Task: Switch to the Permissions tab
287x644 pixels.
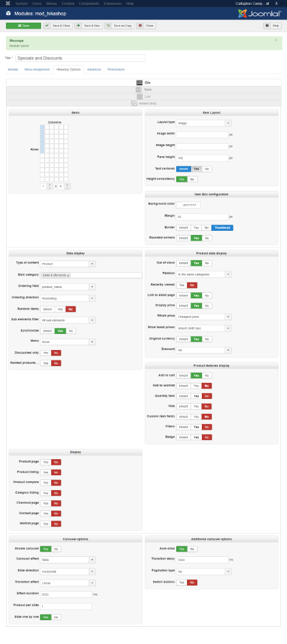Action: 116,69
